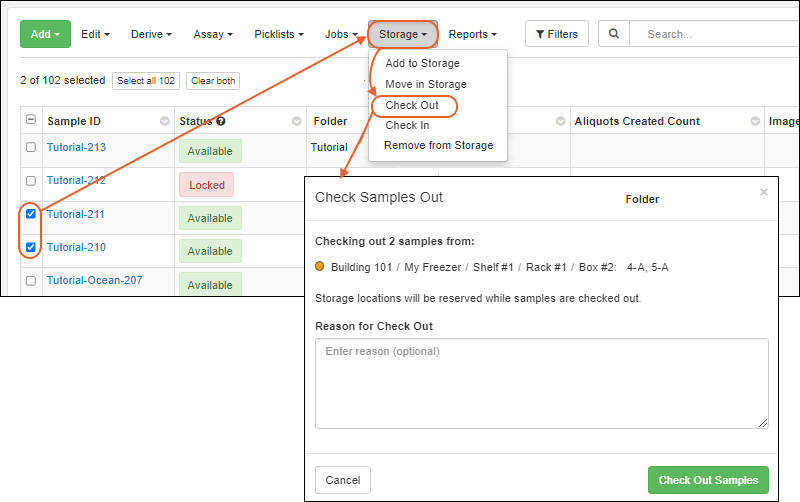Screen dimensions: 800x502
Task: Open the Sample ID column sort arrow
Action: pos(165,121)
